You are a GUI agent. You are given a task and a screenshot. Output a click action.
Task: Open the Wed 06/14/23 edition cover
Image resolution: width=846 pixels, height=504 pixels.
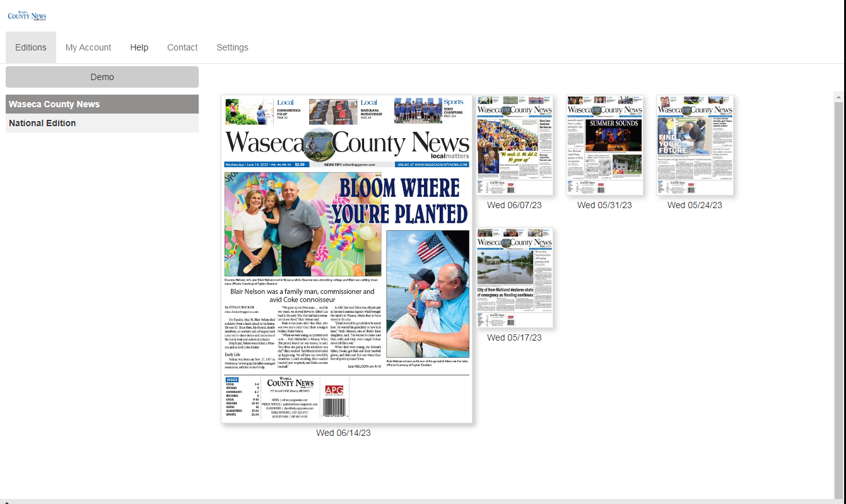point(346,259)
